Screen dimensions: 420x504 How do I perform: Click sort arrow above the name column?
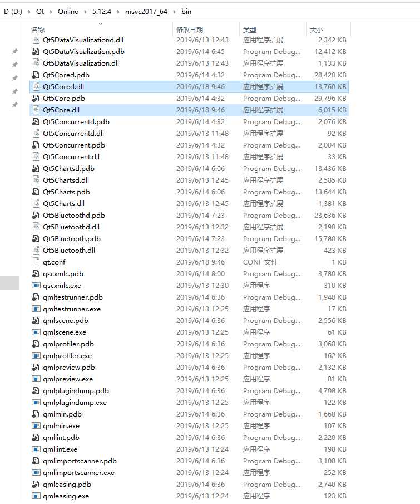(x=101, y=24)
